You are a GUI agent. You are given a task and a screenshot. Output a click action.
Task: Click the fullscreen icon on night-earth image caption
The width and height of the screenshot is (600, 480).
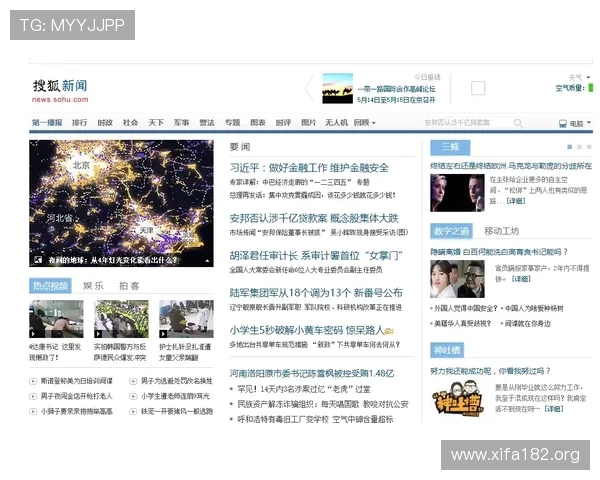[38, 260]
